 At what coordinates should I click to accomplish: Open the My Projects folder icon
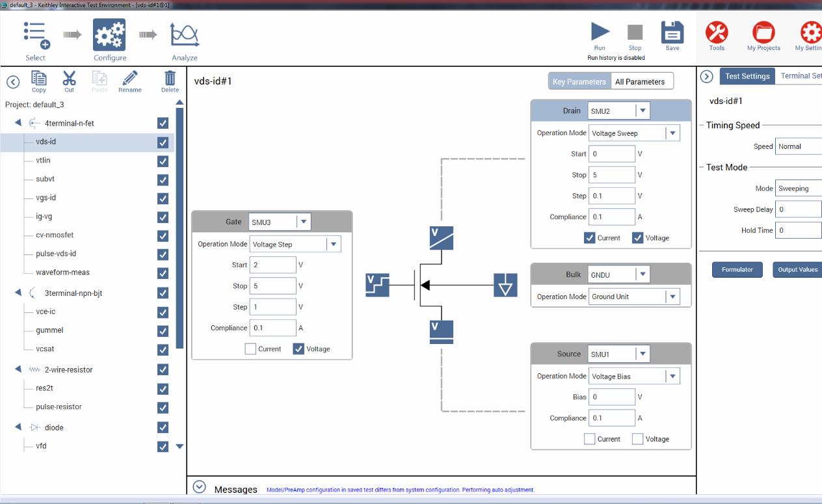763,32
